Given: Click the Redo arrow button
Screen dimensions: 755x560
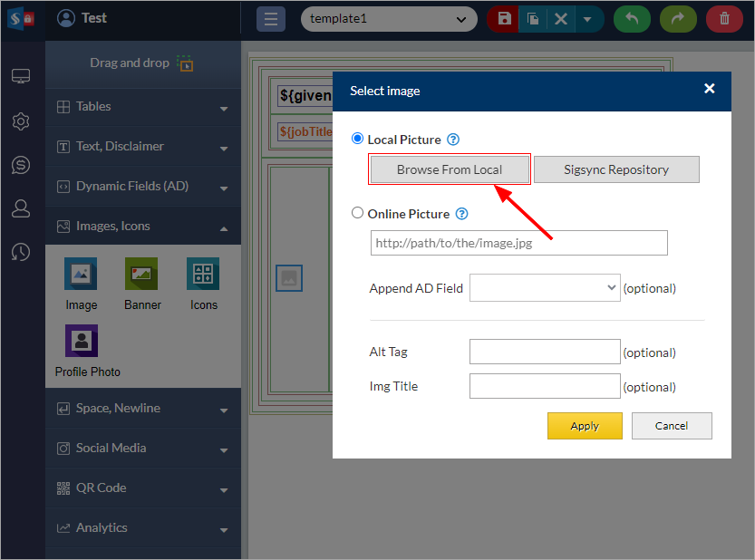Looking at the screenshot, I should 678,19.
